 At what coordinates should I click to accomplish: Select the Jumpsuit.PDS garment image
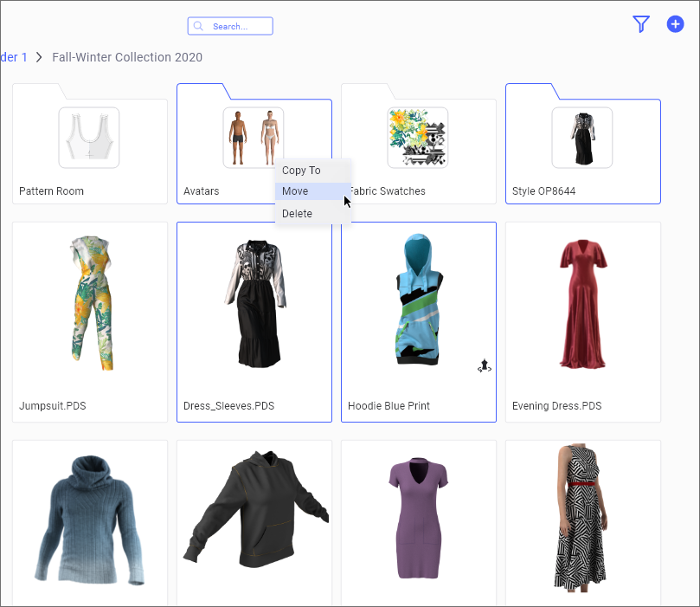click(91, 303)
